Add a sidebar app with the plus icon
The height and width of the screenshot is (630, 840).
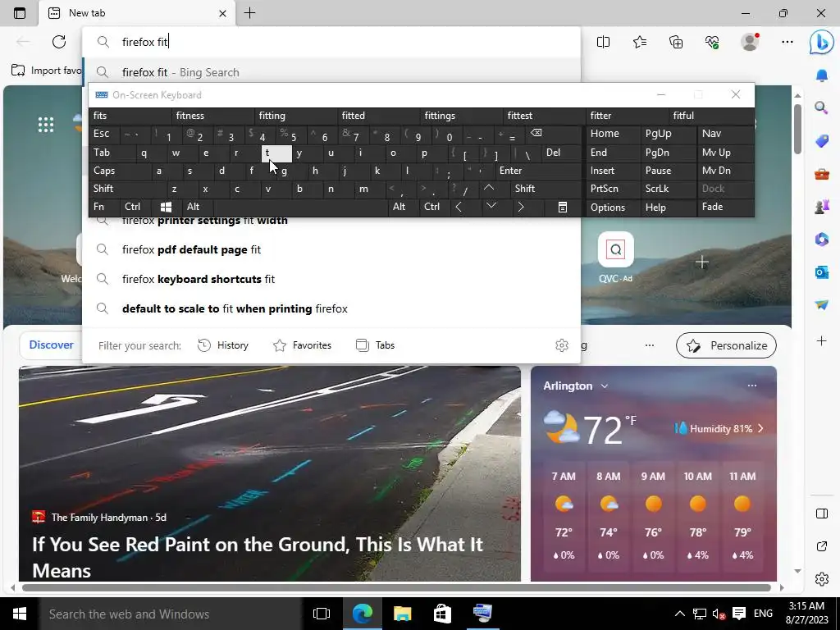[821, 340]
